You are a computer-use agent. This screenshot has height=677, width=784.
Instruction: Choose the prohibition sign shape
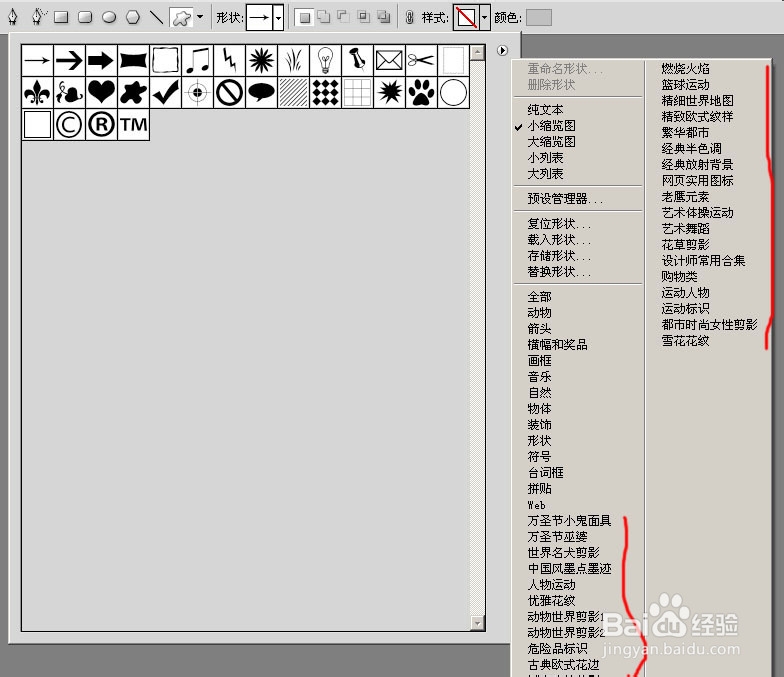click(230, 92)
